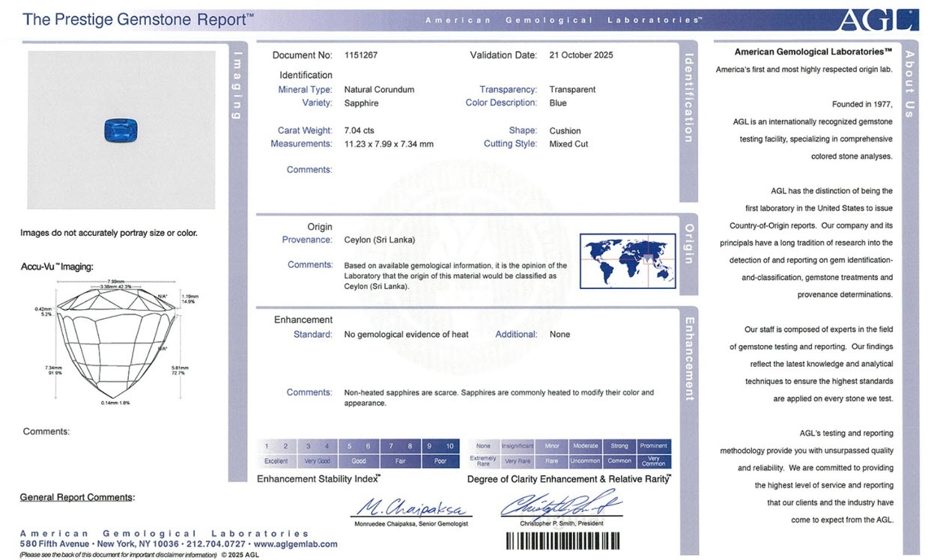Click the Accu-Vu gemstone profile diagram

coord(116,343)
